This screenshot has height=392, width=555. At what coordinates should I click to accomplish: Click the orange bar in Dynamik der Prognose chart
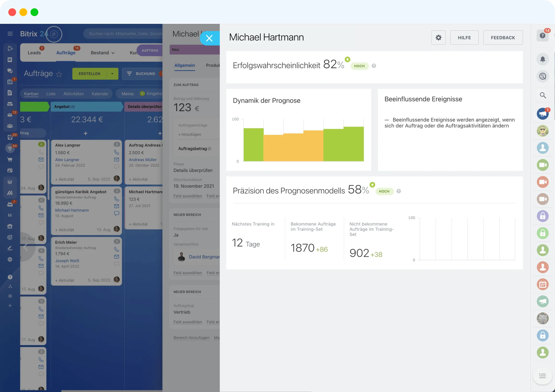(x=293, y=147)
